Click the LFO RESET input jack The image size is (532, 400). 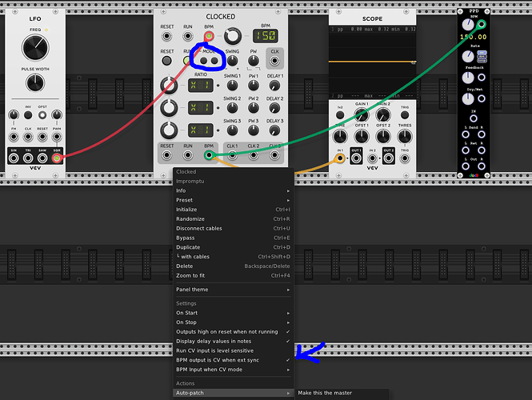coord(42,137)
